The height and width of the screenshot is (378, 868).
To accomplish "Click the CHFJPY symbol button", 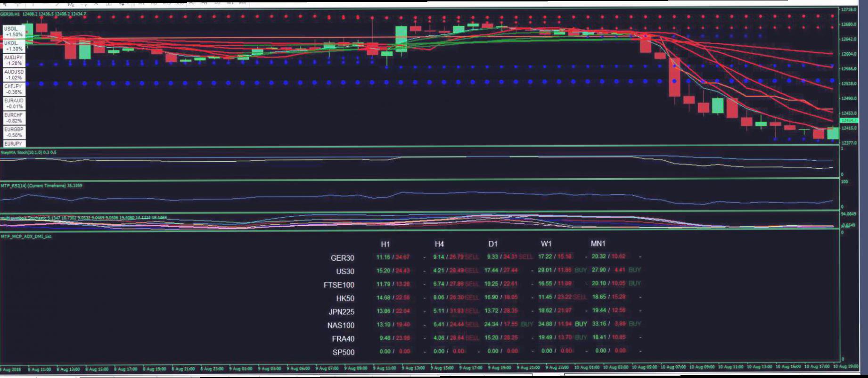I will [x=14, y=89].
